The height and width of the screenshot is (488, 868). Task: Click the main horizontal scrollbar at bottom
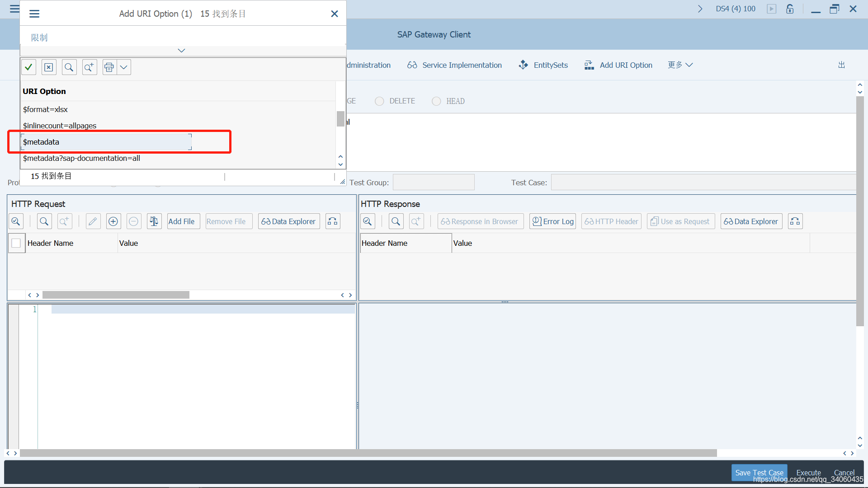(368, 453)
